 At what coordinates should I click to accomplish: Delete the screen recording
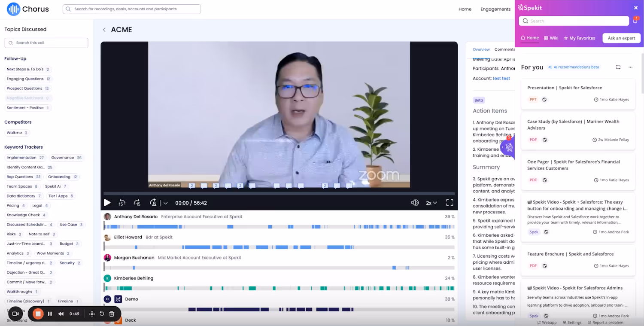pos(112,314)
